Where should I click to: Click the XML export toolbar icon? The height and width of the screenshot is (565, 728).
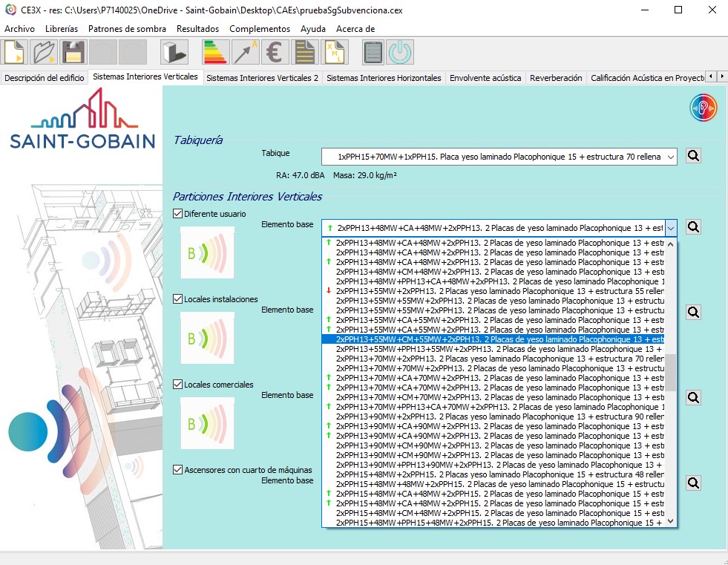pyautogui.click(x=334, y=53)
